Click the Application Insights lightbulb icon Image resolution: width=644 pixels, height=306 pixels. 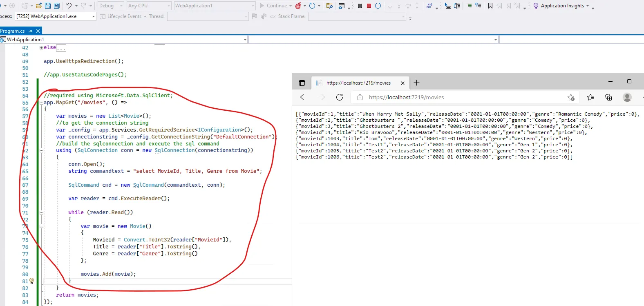[x=536, y=6]
